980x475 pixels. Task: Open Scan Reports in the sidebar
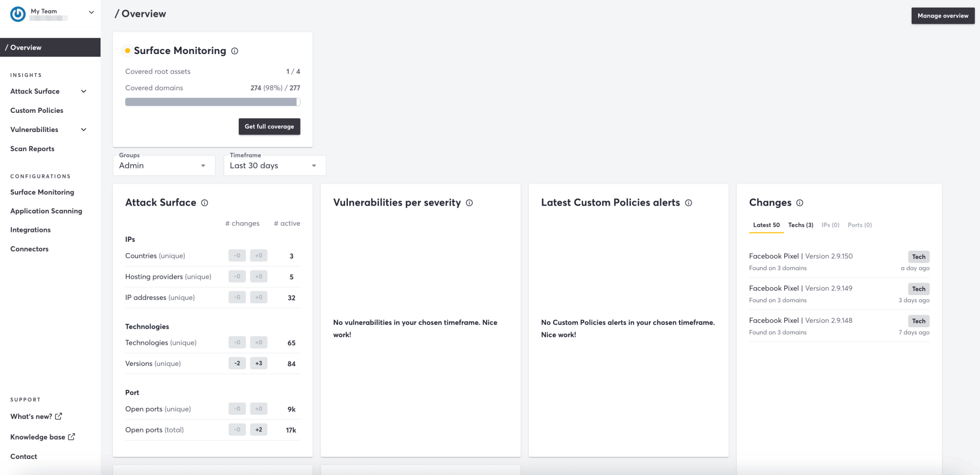tap(33, 149)
